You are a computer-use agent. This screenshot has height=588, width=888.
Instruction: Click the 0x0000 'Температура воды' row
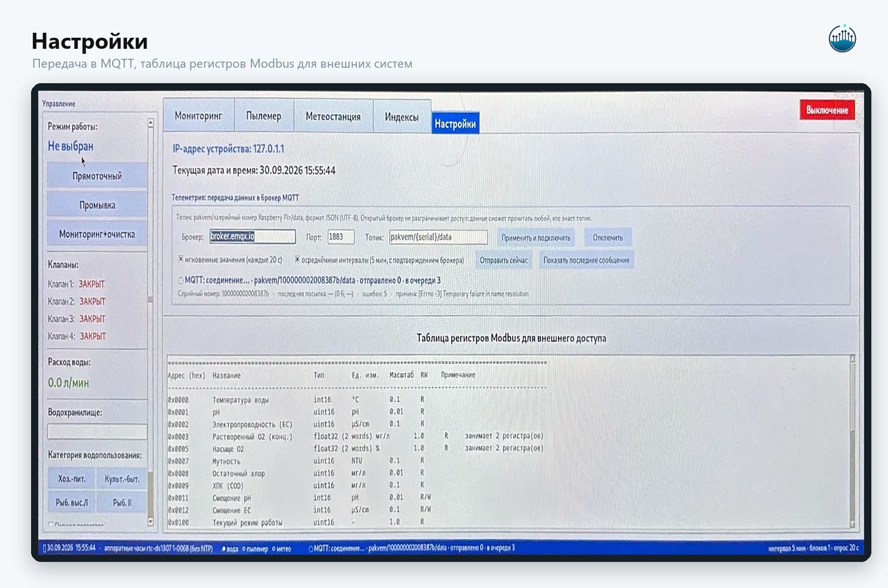click(297, 399)
